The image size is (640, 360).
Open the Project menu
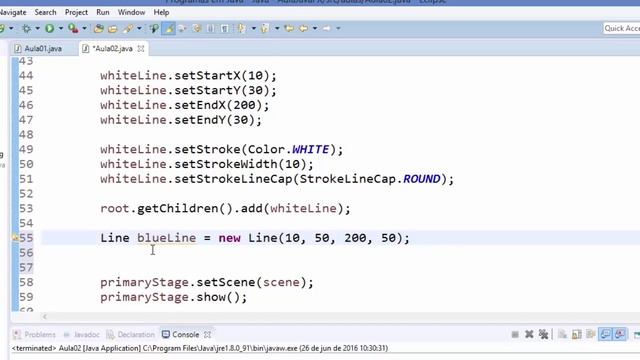pos(76,12)
